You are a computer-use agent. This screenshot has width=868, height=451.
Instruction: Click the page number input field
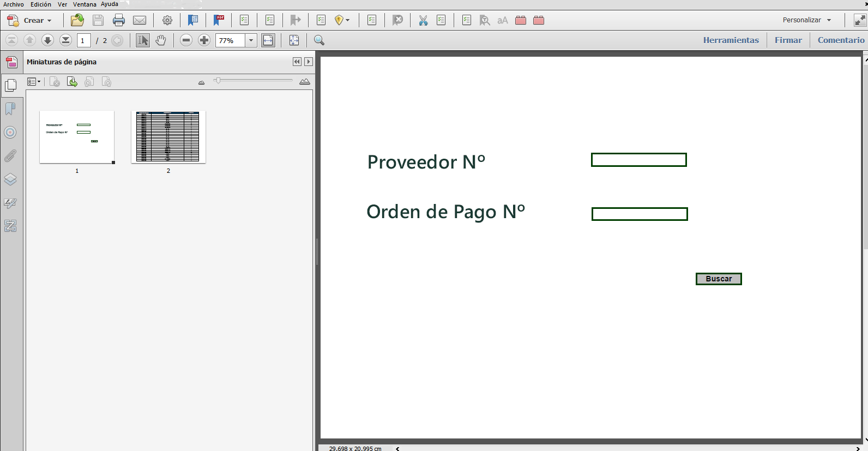click(84, 40)
